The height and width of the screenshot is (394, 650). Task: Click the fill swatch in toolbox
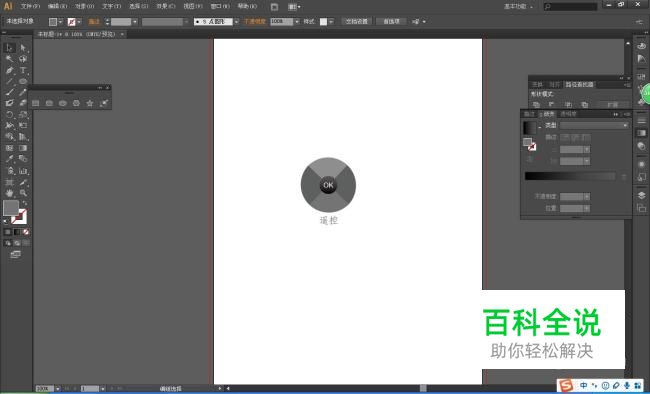click(11, 208)
